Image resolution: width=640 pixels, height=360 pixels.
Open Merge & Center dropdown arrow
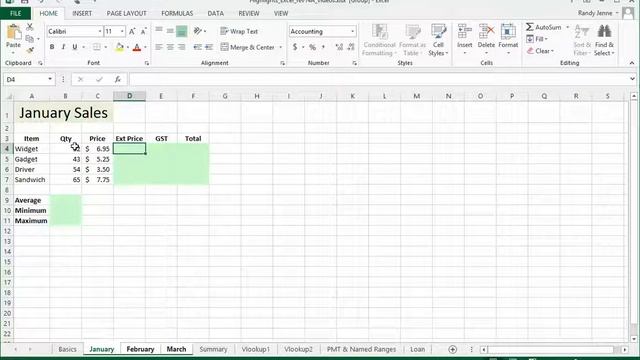[280, 47]
